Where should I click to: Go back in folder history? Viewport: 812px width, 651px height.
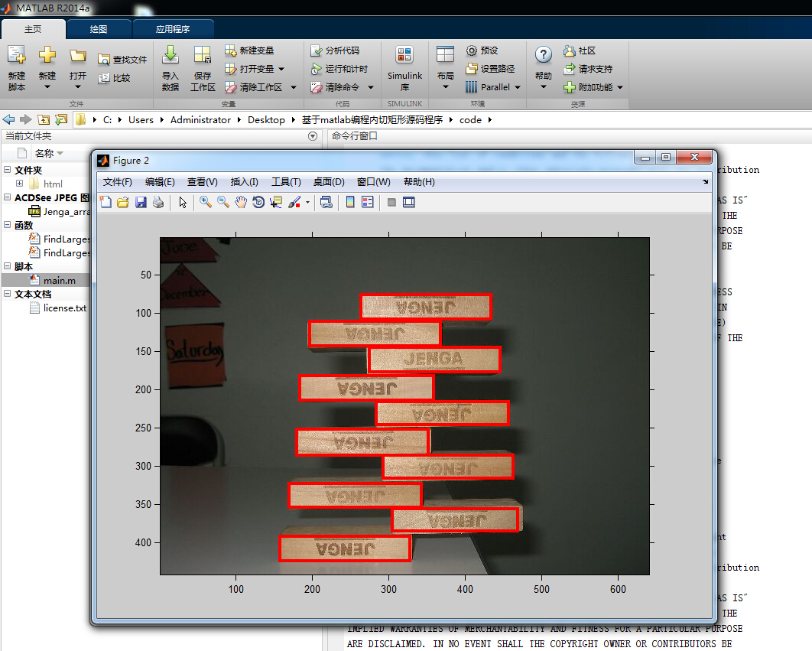point(9,120)
